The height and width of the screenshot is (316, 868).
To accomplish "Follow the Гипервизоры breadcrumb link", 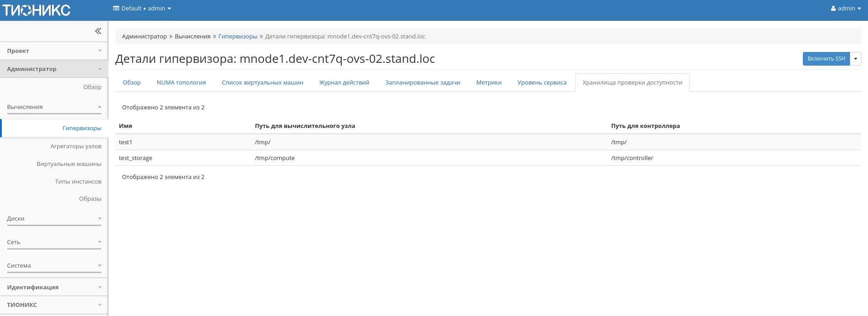I will point(237,37).
